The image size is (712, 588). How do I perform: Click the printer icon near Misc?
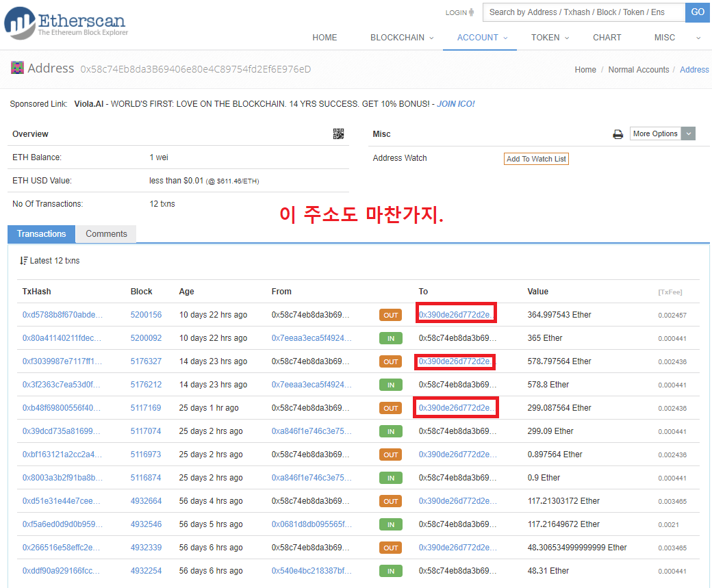[x=618, y=134]
